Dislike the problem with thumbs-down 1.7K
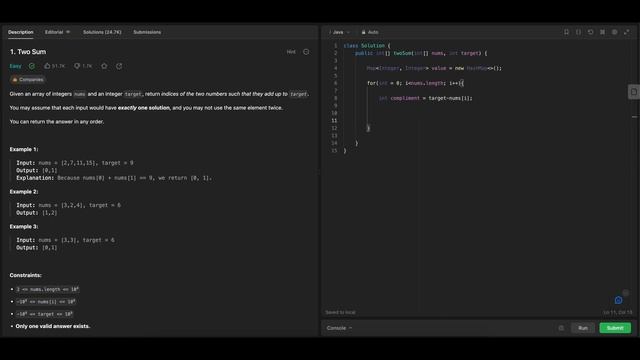The width and height of the screenshot is (640, 360). coord(83,66)
